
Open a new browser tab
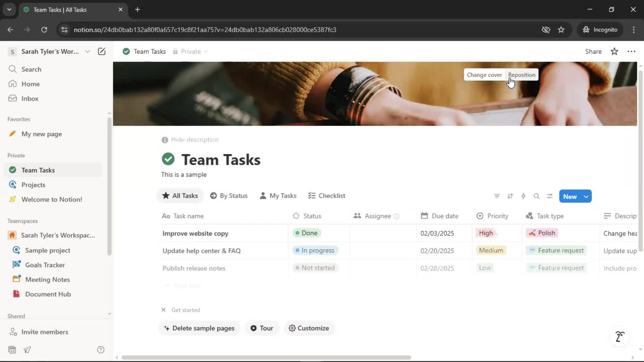138,9
